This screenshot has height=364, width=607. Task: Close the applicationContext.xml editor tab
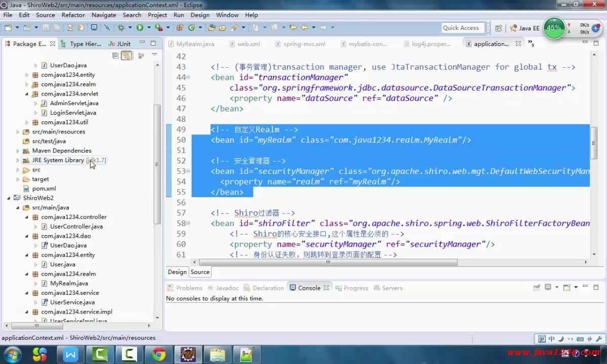point(518,44)
